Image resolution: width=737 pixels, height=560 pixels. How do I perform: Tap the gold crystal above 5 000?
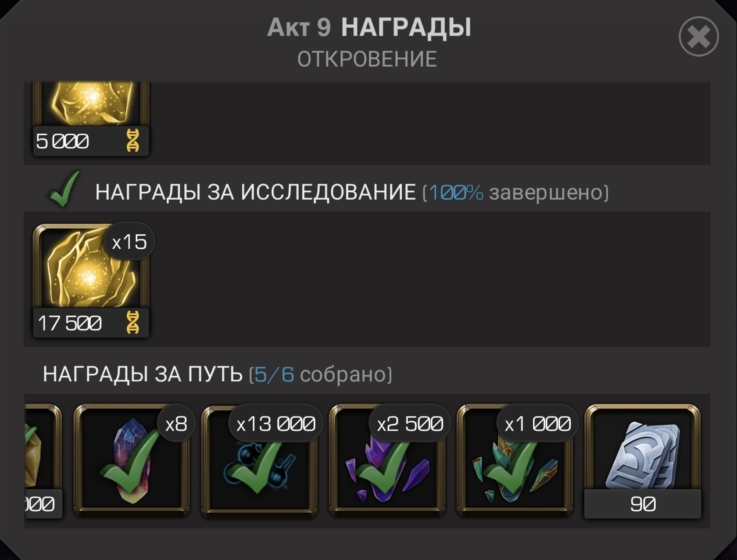[91, 104]
